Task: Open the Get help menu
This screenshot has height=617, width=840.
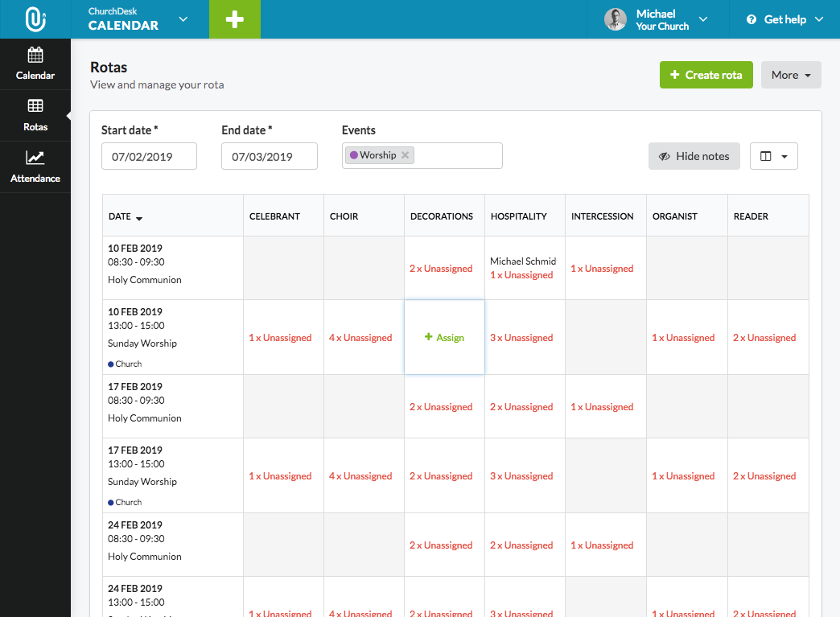Action: (784, 19)
